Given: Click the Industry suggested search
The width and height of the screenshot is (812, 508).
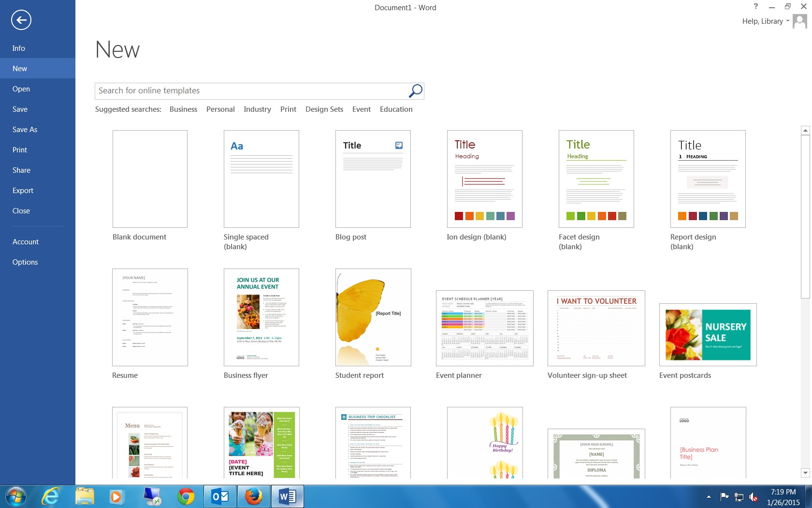Looking at the screenshot, I should pos(257,109).
